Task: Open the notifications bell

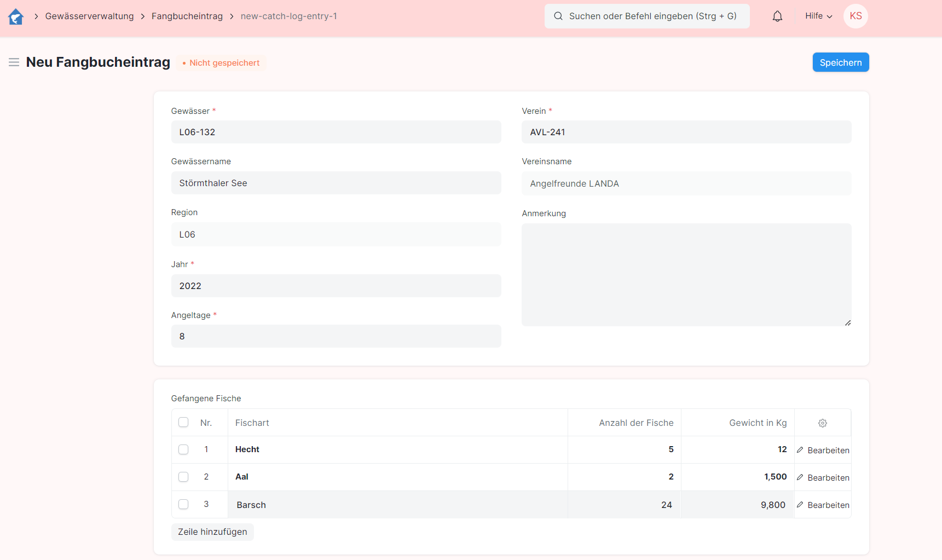Action: point(777,16)
